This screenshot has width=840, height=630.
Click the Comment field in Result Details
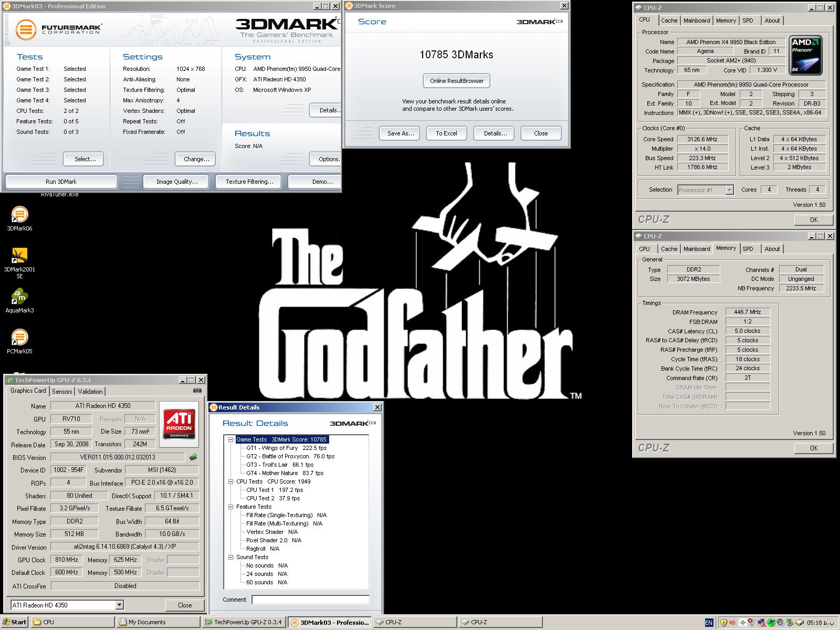click(x=310, y=600)
